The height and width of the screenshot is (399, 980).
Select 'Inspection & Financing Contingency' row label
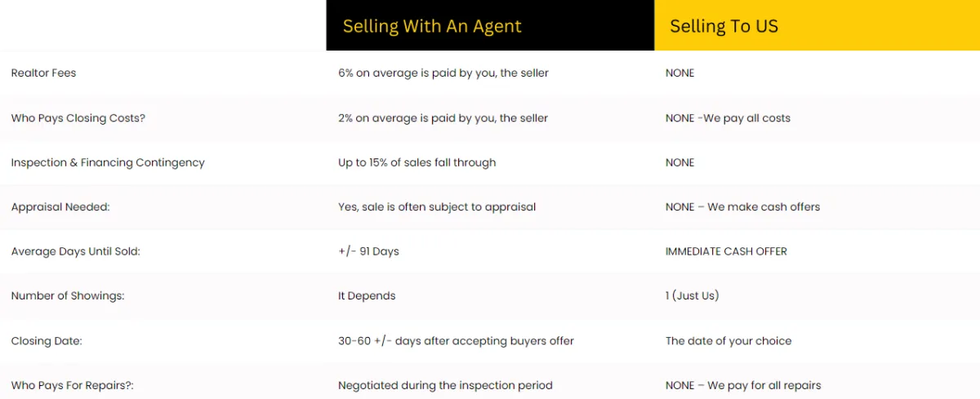(108, 162)
